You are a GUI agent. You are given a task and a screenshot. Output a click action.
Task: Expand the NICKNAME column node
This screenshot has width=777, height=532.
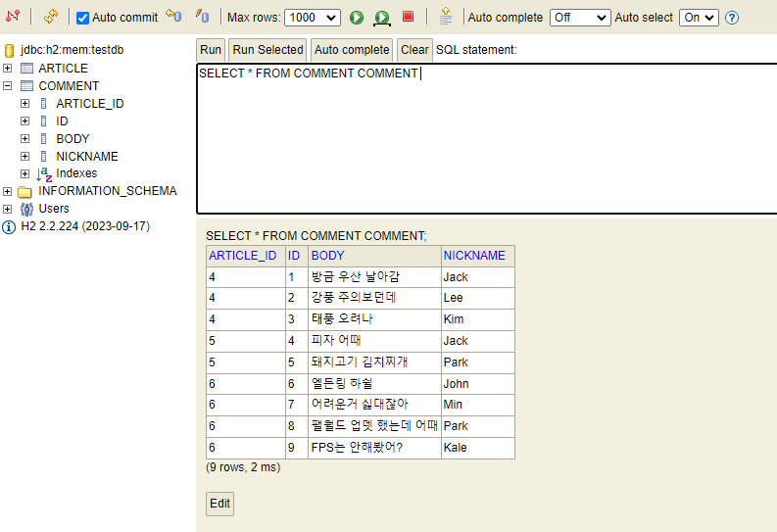(x=24, y=157)
